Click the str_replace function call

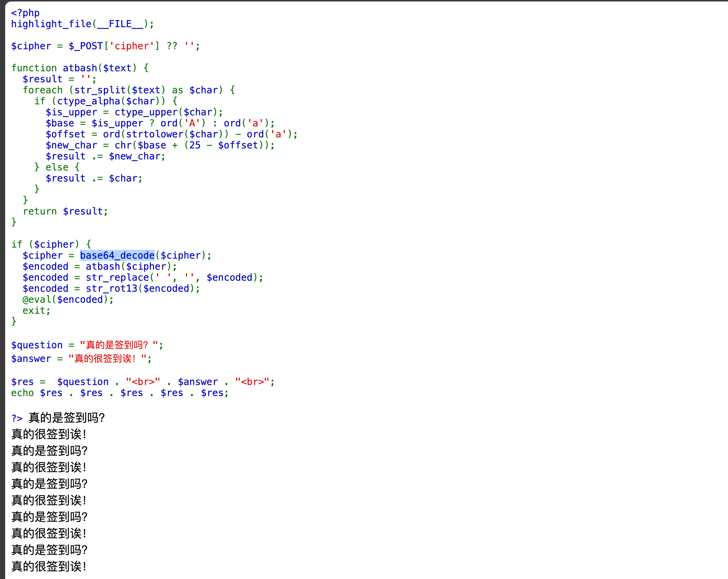[117, 277]
